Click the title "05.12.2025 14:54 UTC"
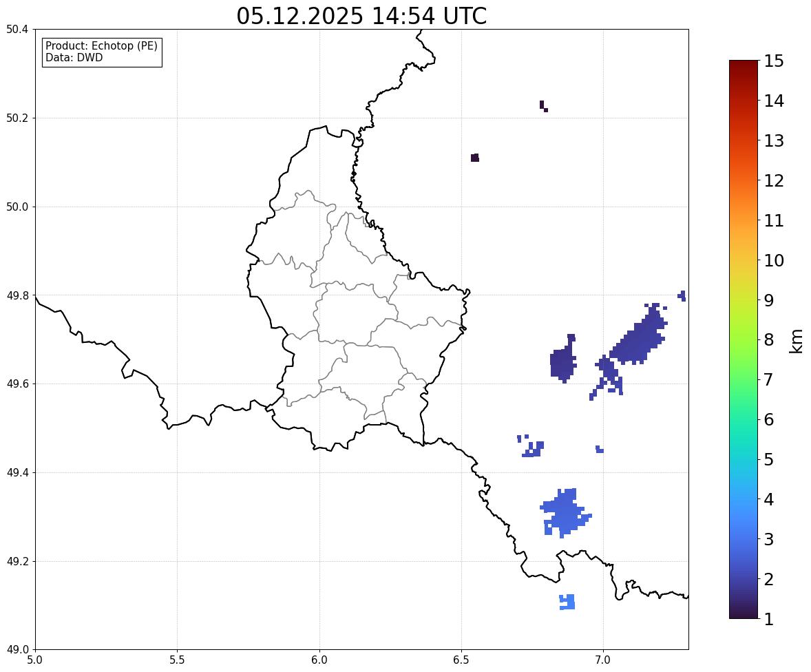 click(361, 16)
